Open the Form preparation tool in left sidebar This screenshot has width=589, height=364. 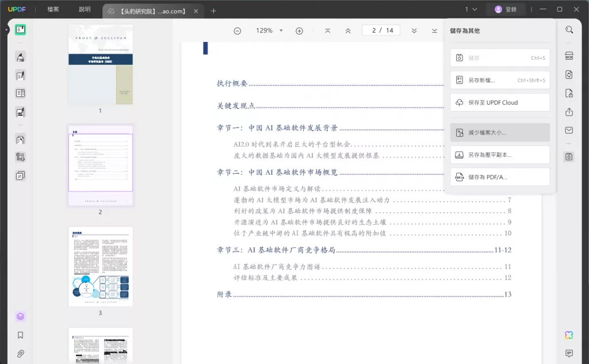click(x=20, y=93)
